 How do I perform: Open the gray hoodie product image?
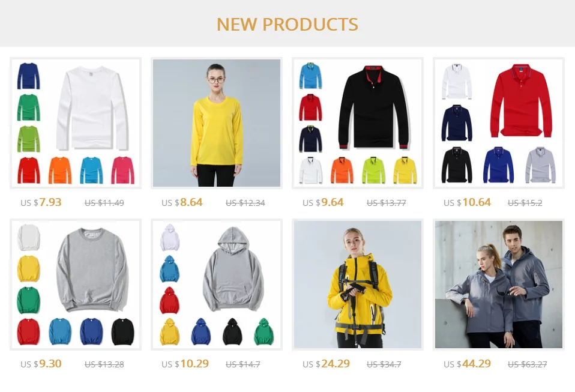pyautogui.click(x=217, y=285)
